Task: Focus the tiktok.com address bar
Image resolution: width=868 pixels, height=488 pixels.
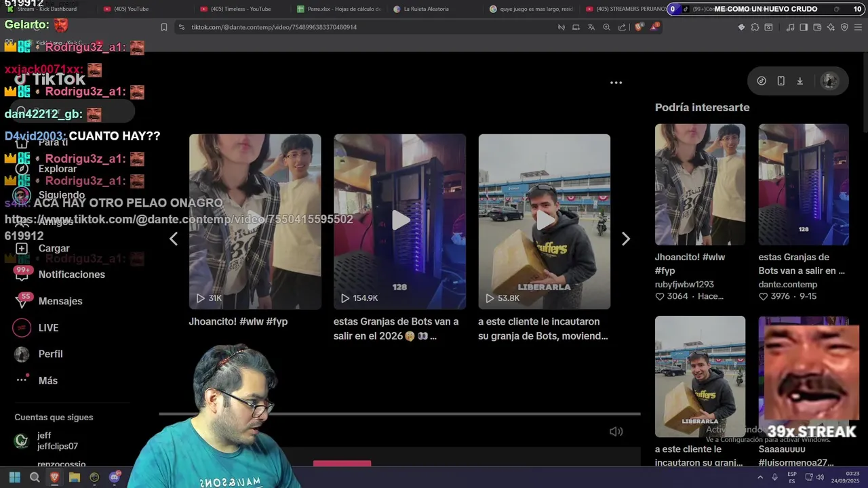Action: pyautogui.click(x=366, y=27)
